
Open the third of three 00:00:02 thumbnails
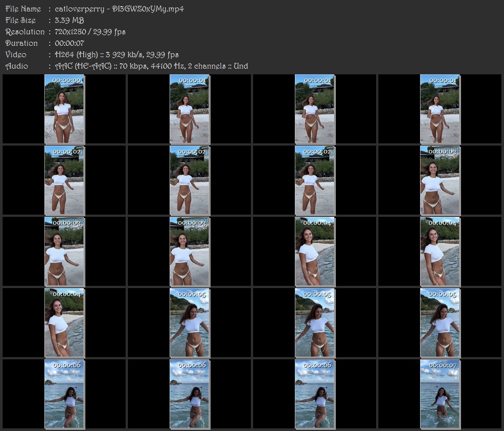[315, 180]
